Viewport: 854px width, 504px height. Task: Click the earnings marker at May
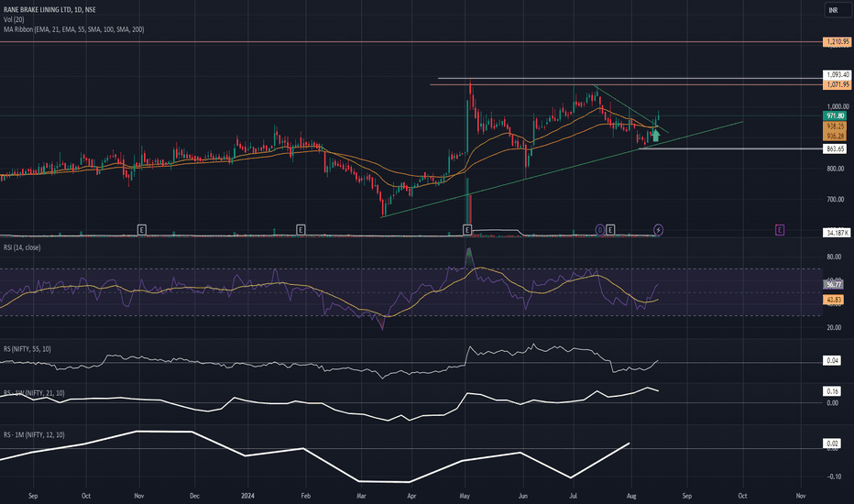click(x=467, y=230)
